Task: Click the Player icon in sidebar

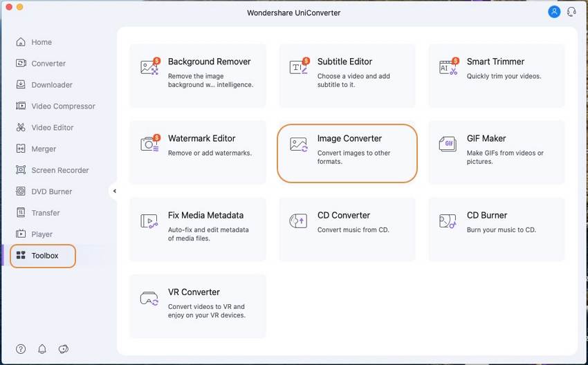Action: pos(21,234)
